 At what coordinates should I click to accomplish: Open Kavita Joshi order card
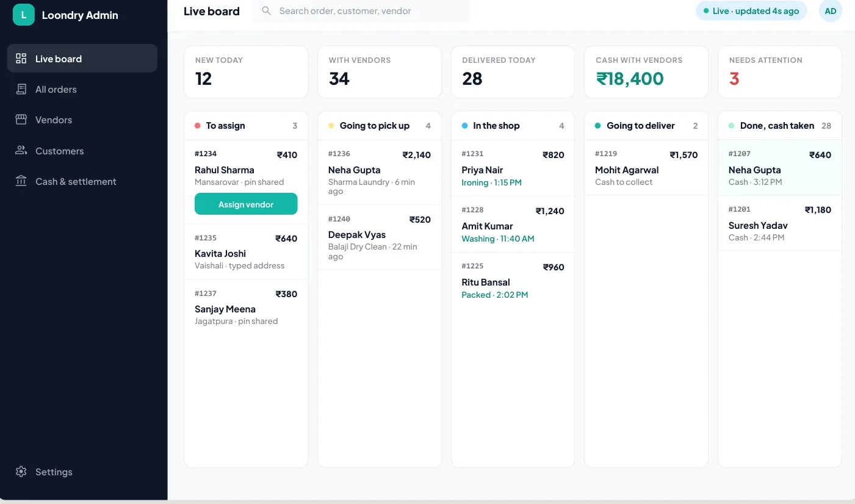[246, 252]
